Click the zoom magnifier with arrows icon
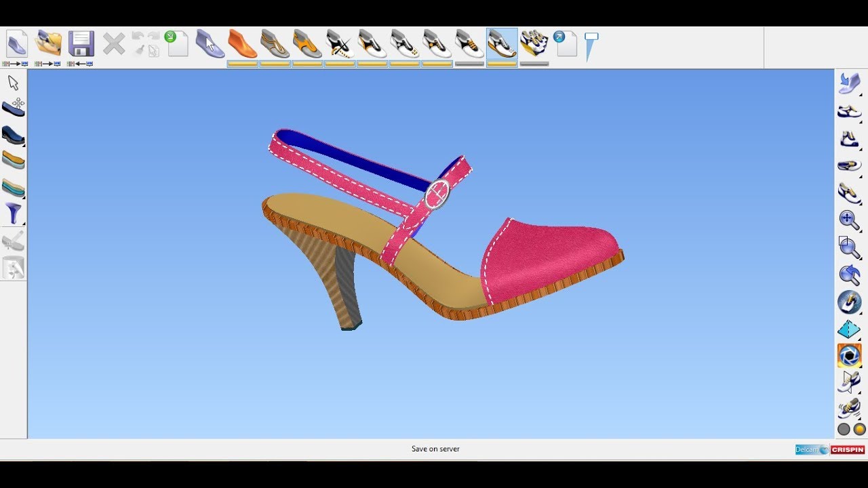868x488 pixels. tap(849, 220)
